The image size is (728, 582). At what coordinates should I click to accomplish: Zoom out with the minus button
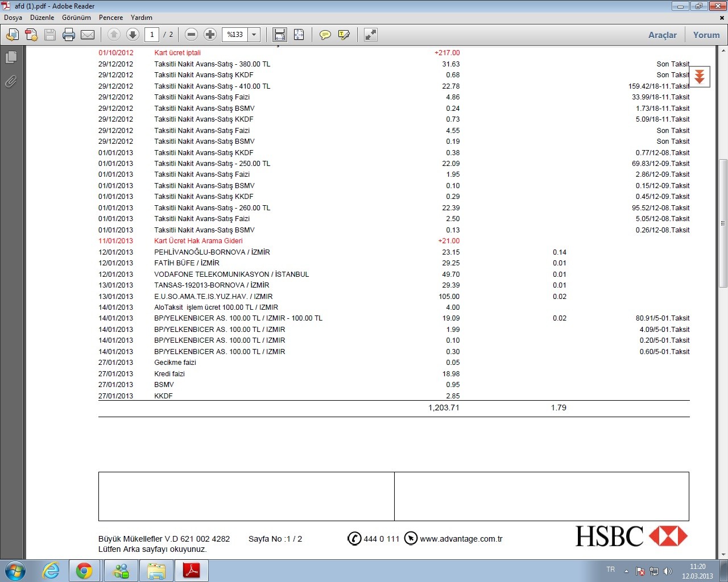pos(192,35)
